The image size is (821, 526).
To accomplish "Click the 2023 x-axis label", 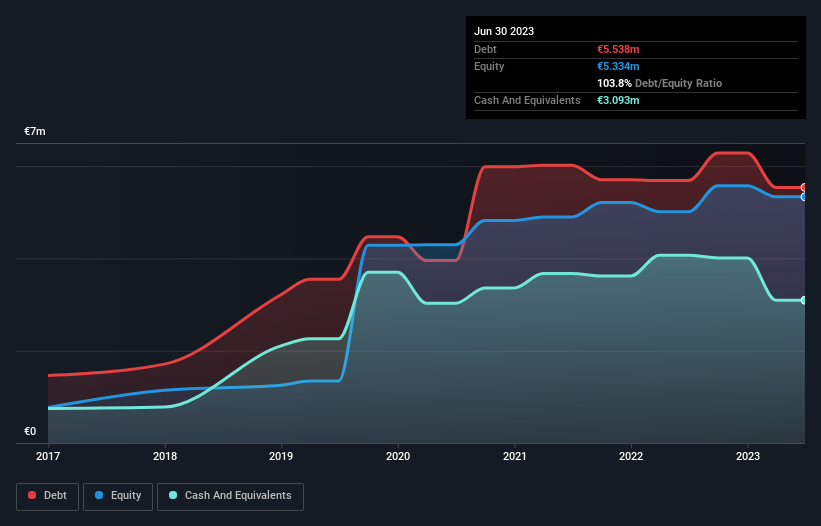I will 748,456.
